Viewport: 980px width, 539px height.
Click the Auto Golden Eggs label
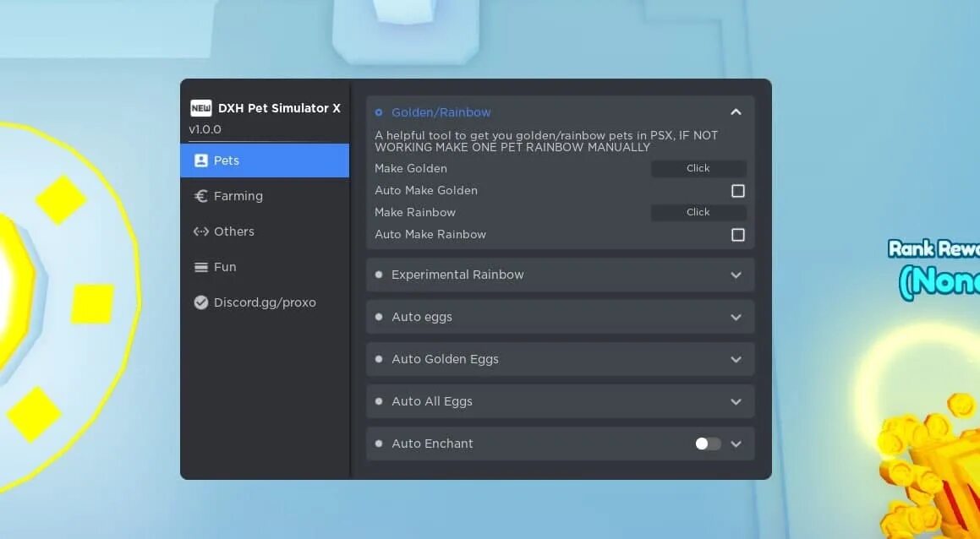click(x=445, y=359)
